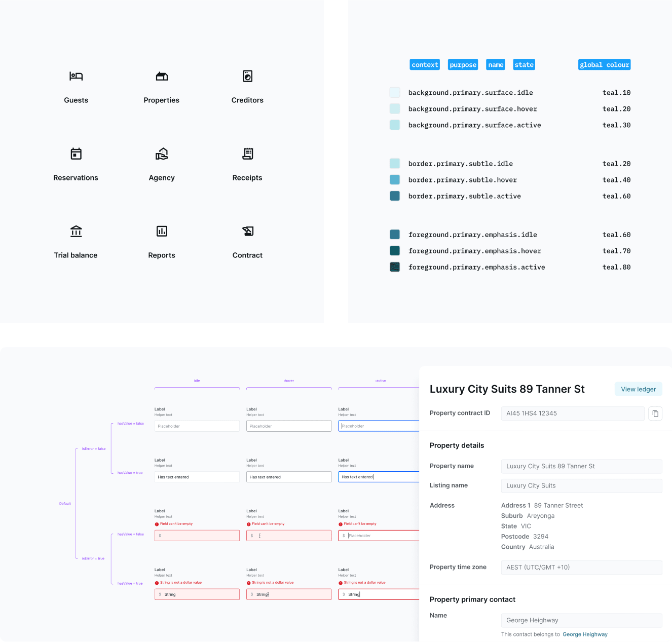Select the Trial balance icon
Image resolution: width=672 pixels, height=642 pixels.
pos(76,231)
